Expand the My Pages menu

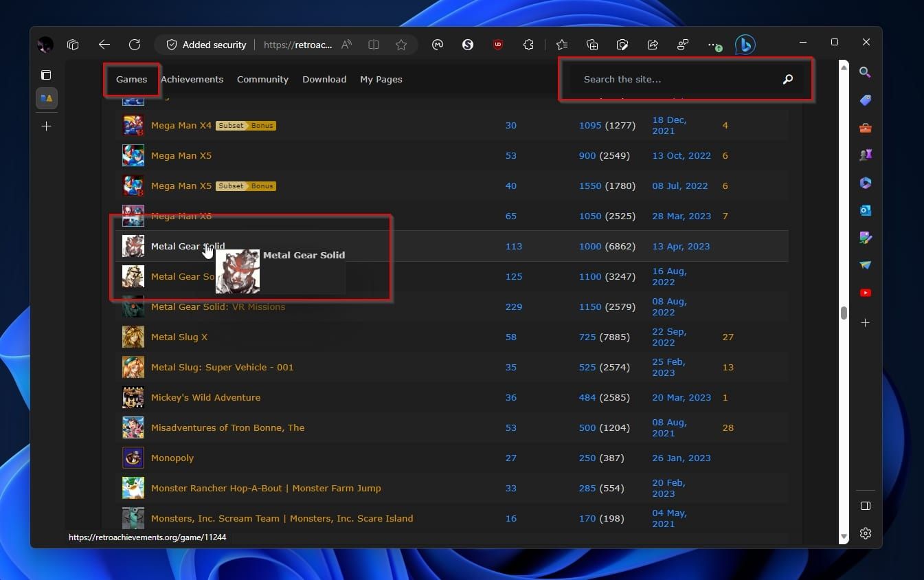(x=381, y=79)
